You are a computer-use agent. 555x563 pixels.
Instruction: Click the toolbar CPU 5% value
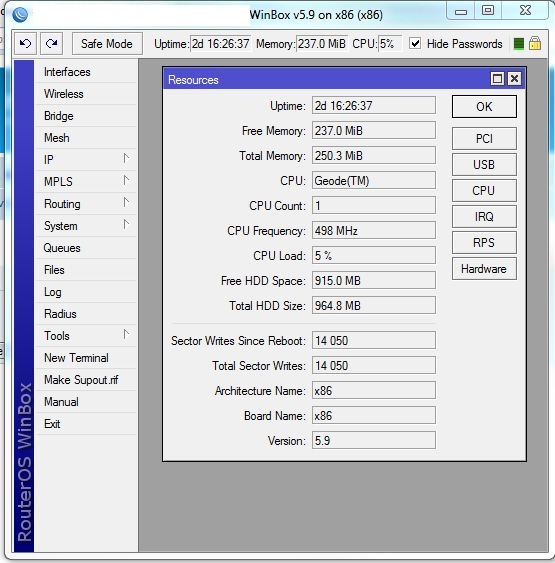390,44
